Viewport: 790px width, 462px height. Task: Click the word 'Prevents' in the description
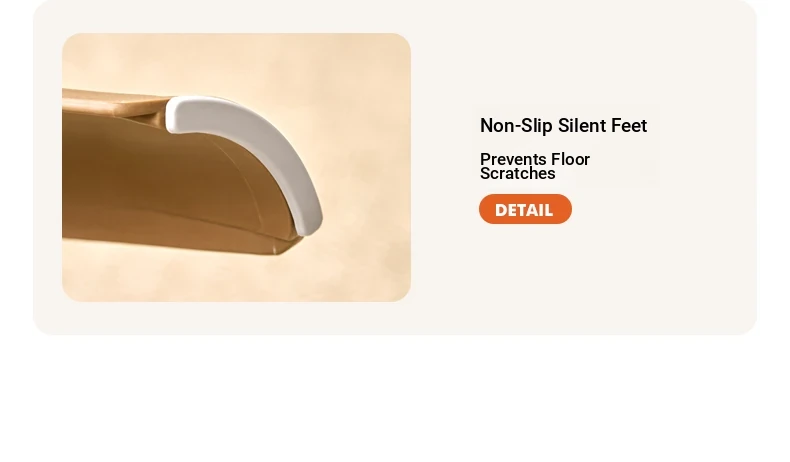[513, 159]
